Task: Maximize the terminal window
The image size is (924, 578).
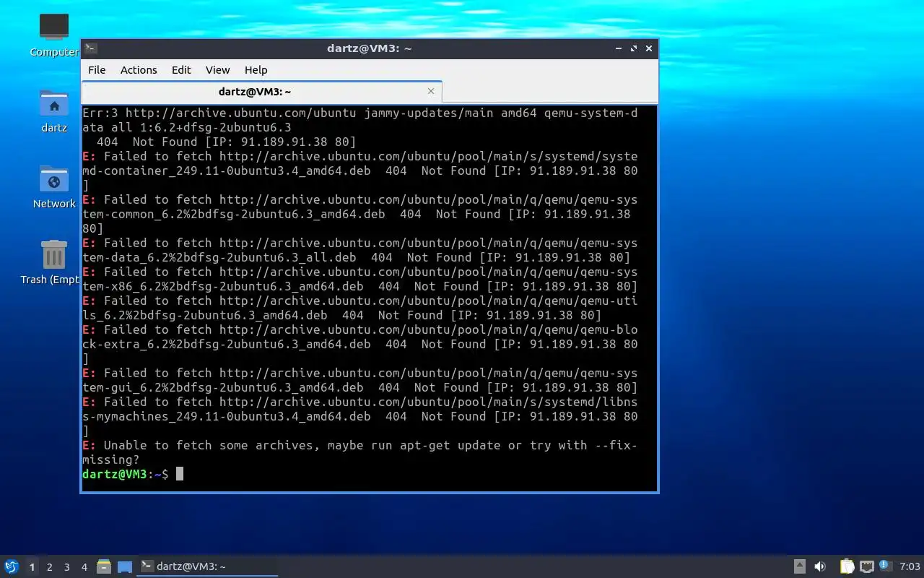Action: tap(634, 48)
